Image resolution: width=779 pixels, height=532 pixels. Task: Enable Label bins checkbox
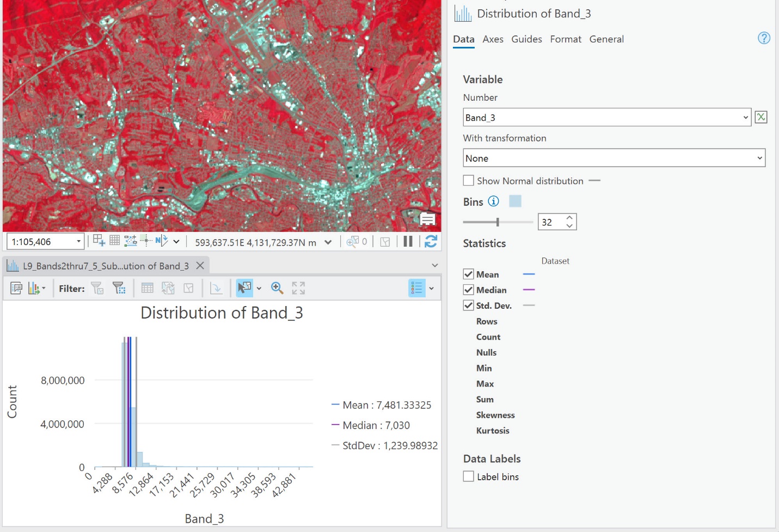[468, 476]
